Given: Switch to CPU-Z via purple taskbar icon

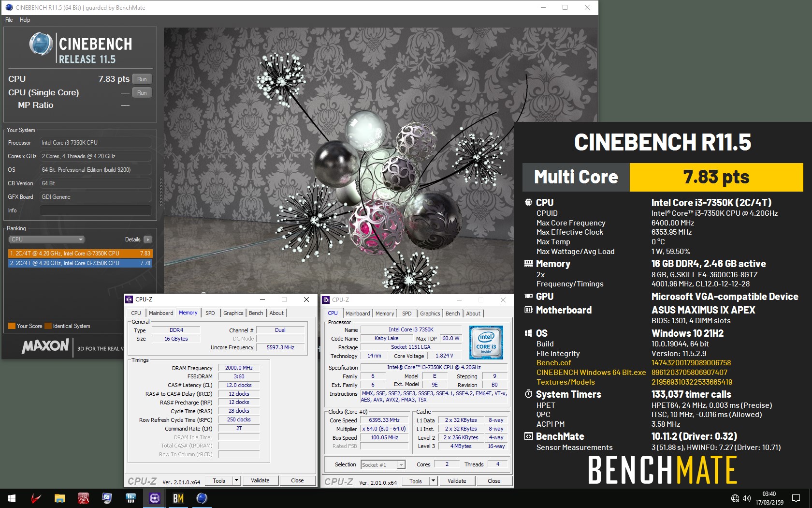Looking at the screenshot, I should click(x=155, y=498).
